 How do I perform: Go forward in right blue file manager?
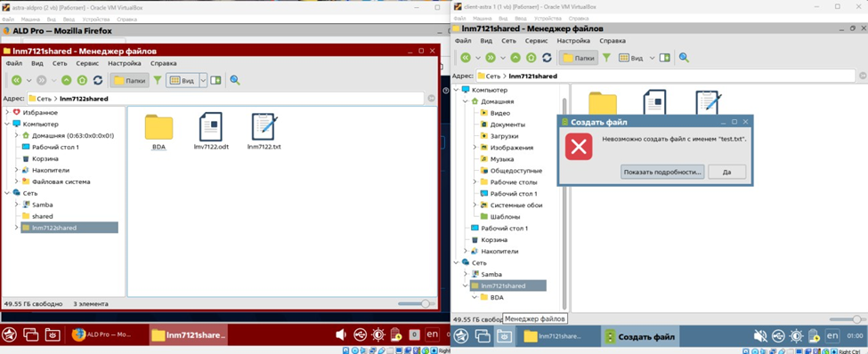pyautogui.click(x=491, y=58)
